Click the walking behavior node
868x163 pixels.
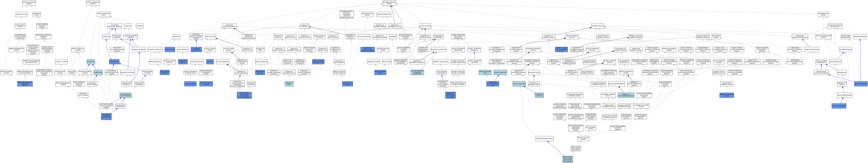155,62
